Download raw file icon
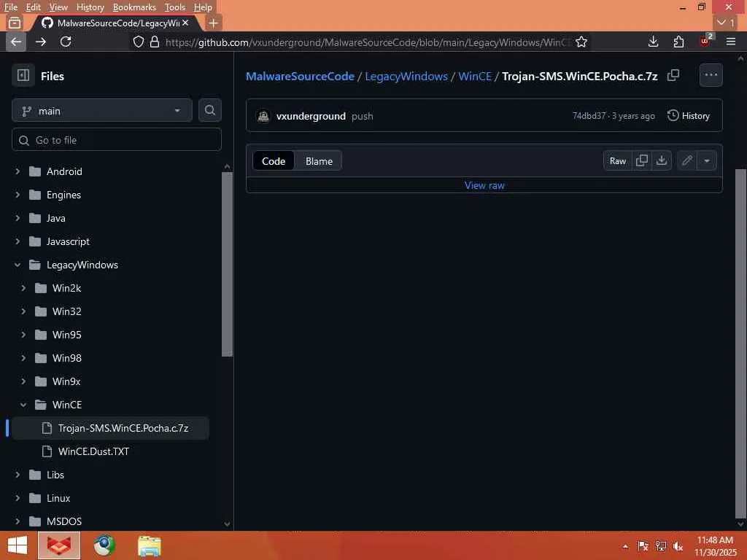The width and height of the screenshot is (747, 560). 661,160
